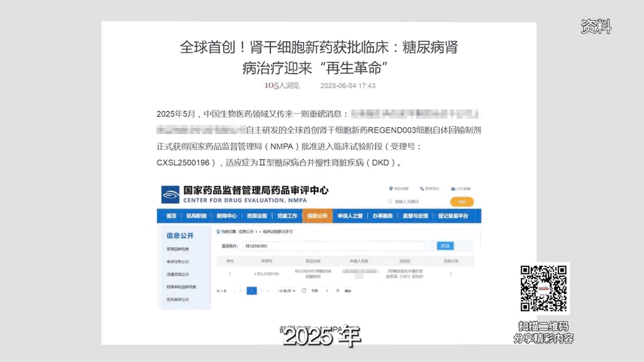The image size is (644, 362).
Task: Click the current page 1 pagination button
Action: pos(252,291)
